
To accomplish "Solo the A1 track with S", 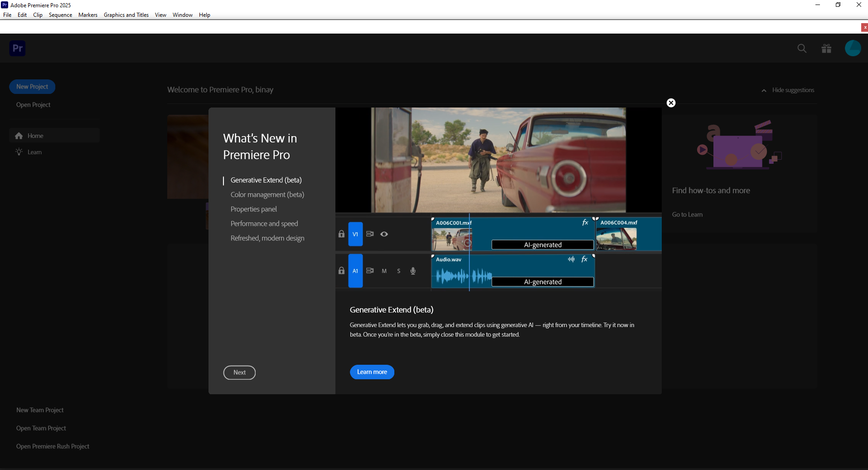I will coord(399,271).
